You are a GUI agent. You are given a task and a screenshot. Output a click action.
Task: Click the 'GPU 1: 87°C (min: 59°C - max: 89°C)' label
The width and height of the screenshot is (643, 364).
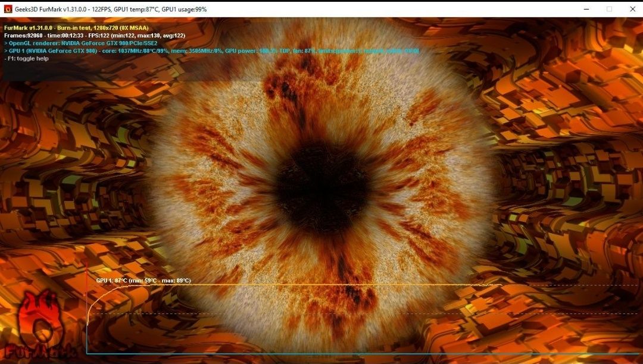click(x=143, y=281)
